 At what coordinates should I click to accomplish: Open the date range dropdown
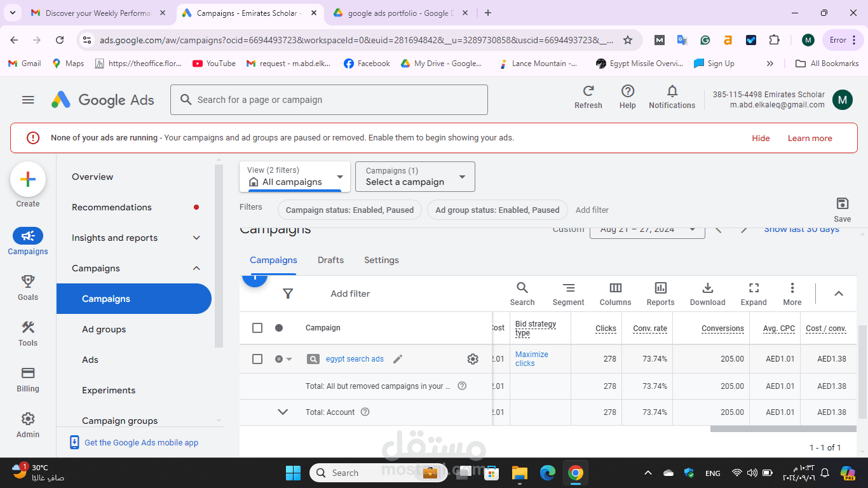click(x=648, y=229)
